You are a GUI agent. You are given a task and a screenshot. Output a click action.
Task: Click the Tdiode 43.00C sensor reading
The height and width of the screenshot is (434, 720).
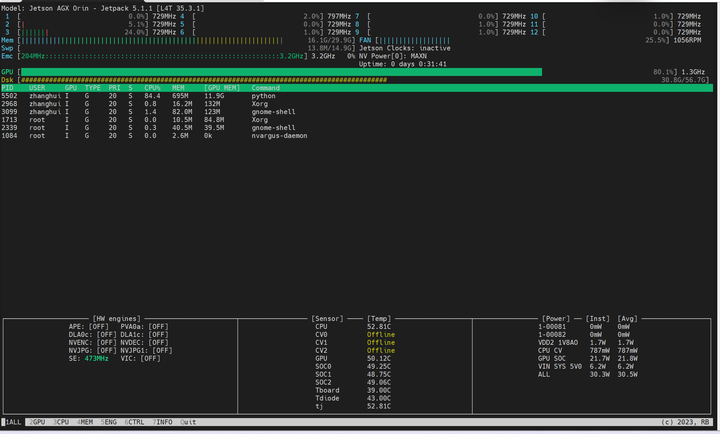click(x=353, y=398)
